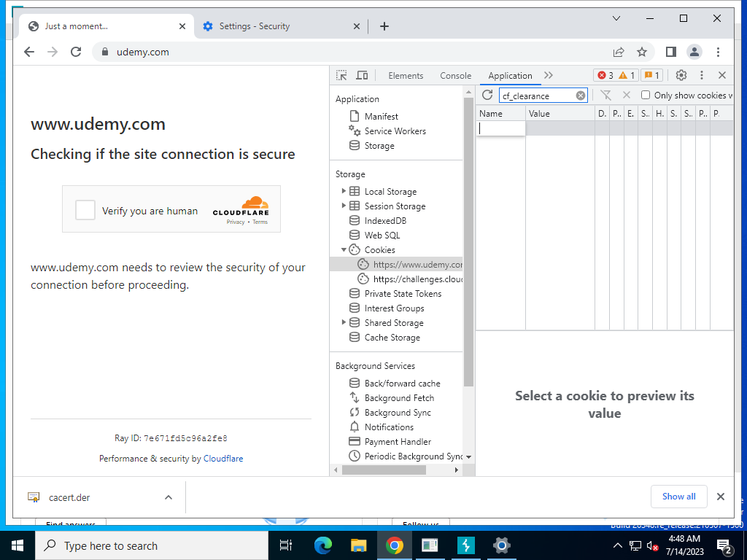Viewport: 747px width, 560px height.
Task: Click the red errors count badge
Action: click(605, 75)
